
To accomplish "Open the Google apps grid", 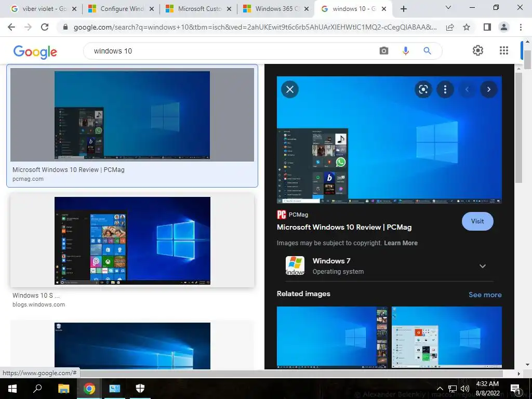I will coord(504,50).
